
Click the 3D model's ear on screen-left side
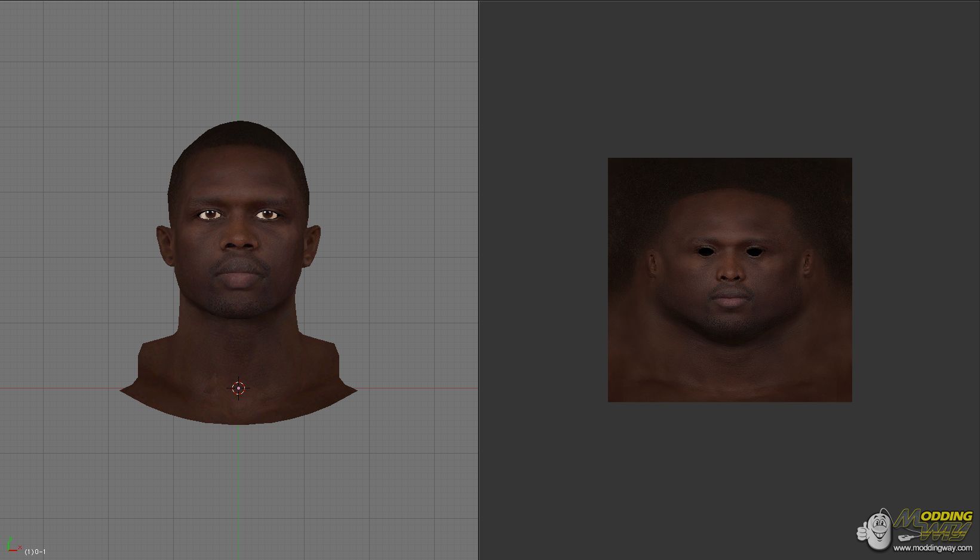point(165,246)
